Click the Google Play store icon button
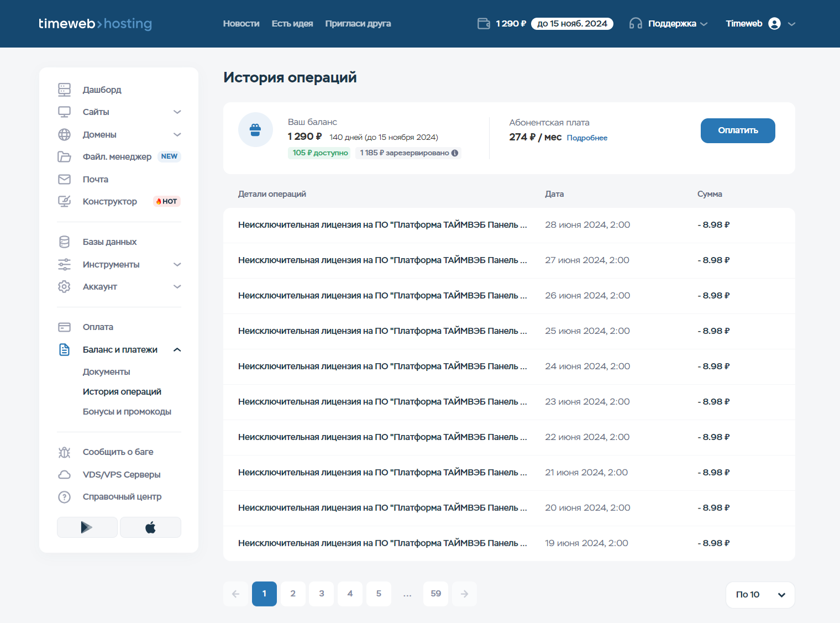This screenshot has height=623, width=840. coord(87,527)
